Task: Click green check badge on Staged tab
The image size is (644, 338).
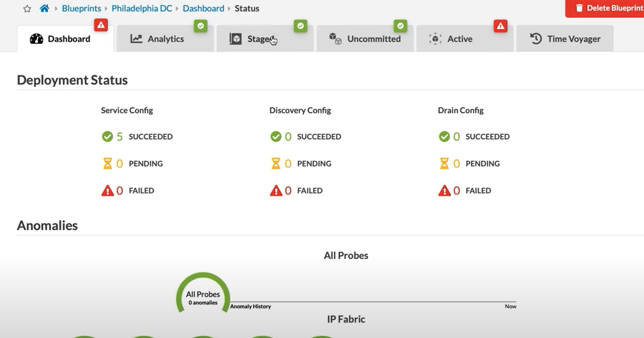Action: coord(300,26)
